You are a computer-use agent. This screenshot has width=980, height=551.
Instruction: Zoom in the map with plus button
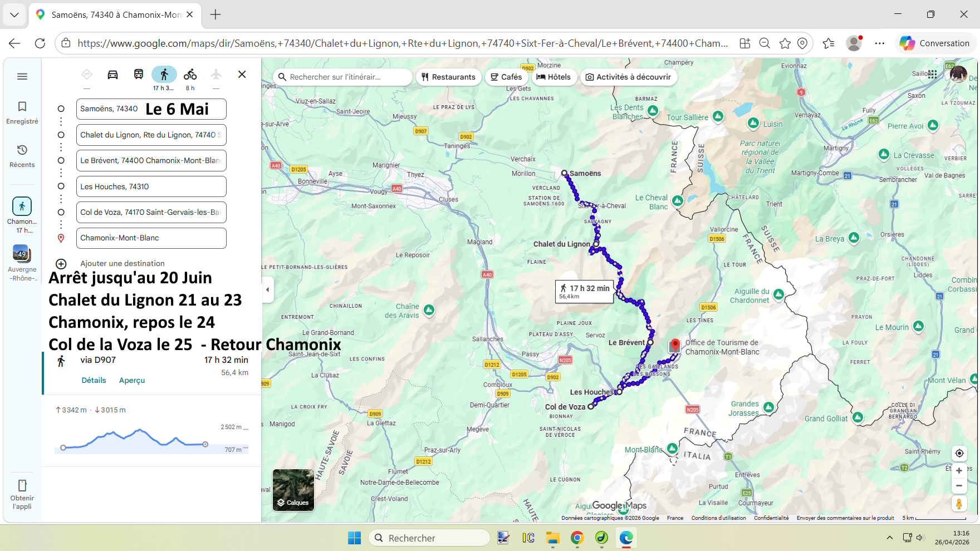click(x=959, y=471)
